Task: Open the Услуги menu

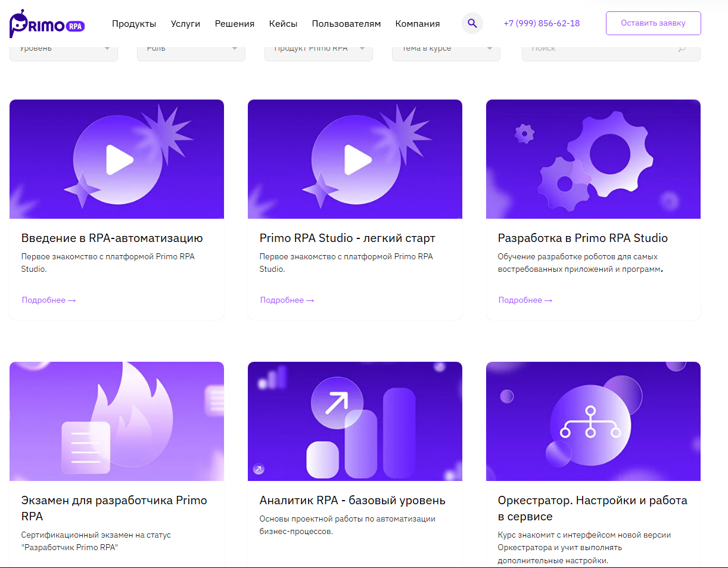Action: pyautogui.click(x=185, y=24)
